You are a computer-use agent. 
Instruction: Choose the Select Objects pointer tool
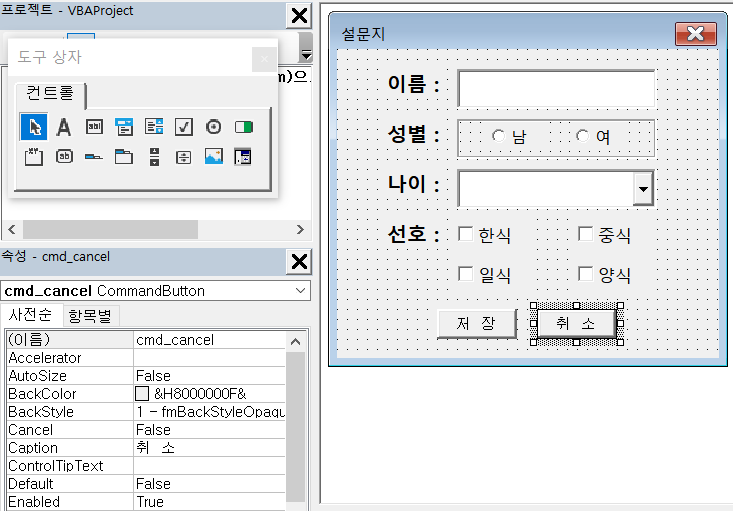[34, 127]
